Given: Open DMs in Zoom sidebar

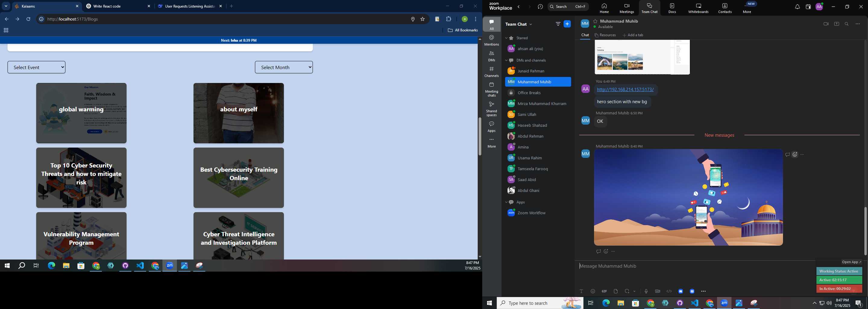Looking at the screenshot, I should (x=492, y=56).
